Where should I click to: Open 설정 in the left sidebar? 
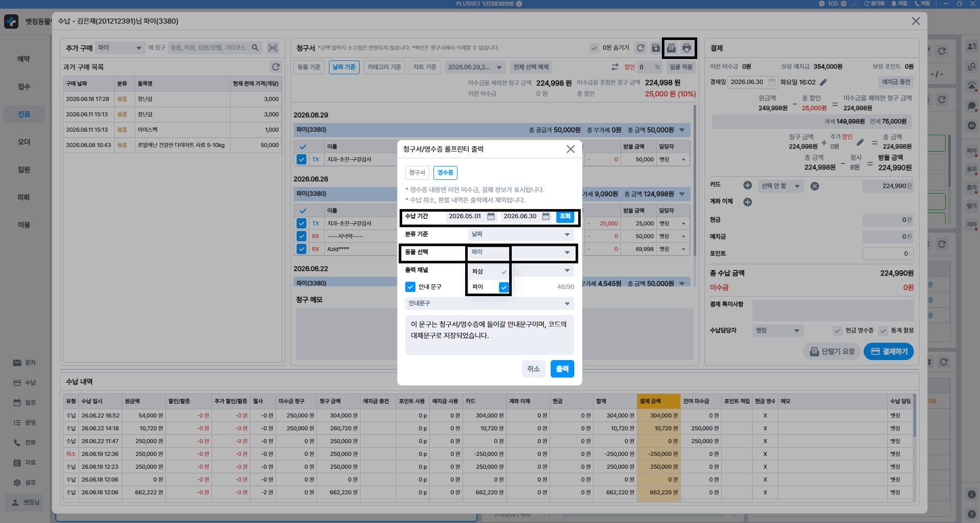point(24,483)
